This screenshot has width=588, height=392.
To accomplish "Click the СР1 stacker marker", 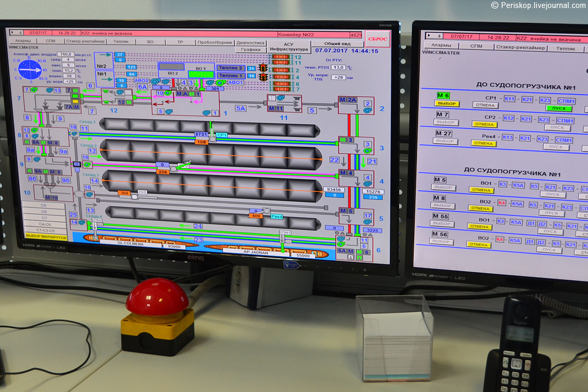I will coord(222,135).
